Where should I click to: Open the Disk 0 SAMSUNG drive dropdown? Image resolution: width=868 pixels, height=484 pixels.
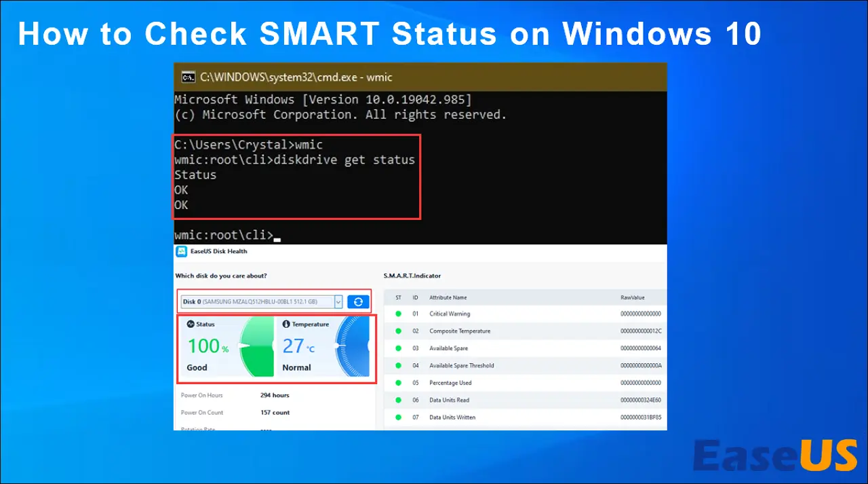(x=262, y=301)
